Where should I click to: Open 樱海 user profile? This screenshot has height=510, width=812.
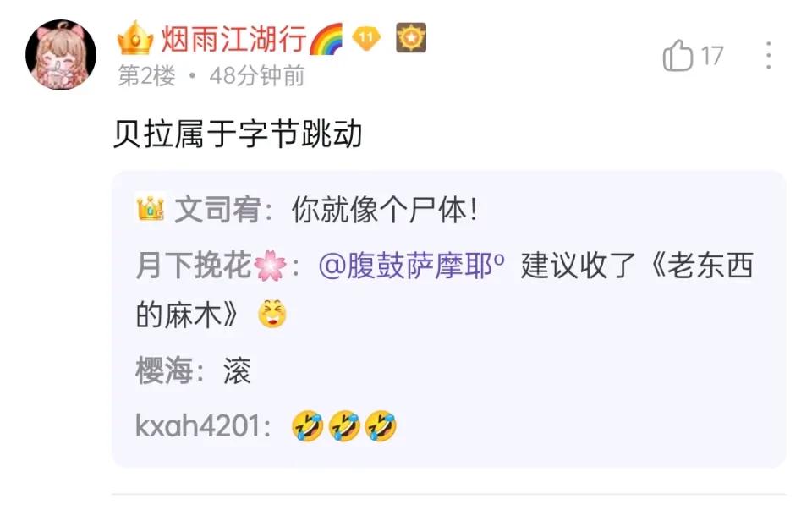click(163, 370)
